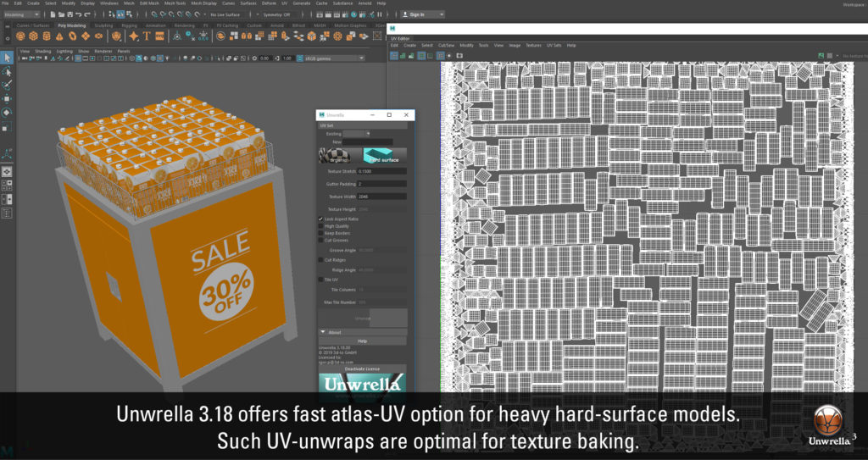Viewport: 868px width, 460px height.
Task: Click the Mirror shelf icon
Action: [x=247, y=36]
